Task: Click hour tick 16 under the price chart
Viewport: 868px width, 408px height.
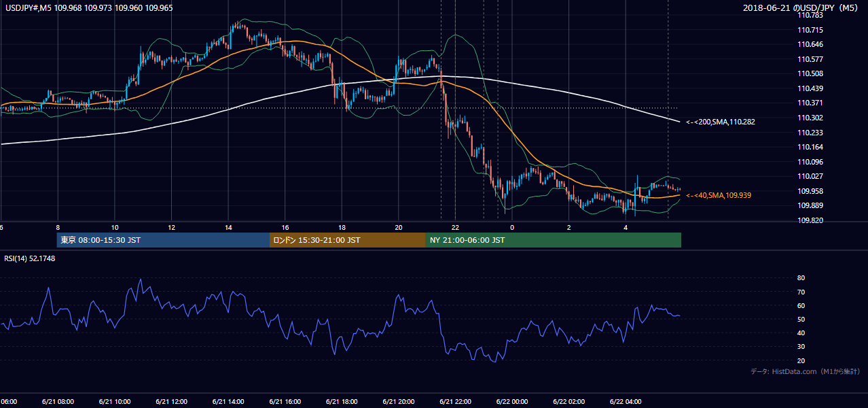Action: [285, 227]
